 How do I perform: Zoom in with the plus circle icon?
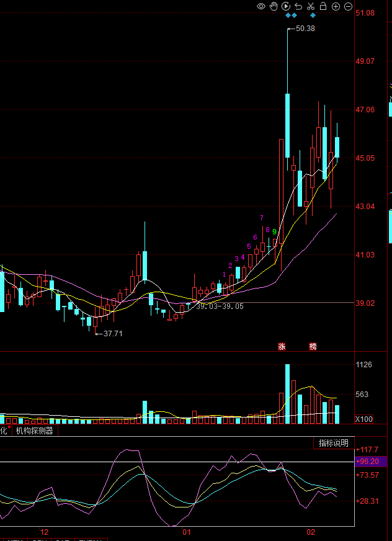(x=336, y=6)
